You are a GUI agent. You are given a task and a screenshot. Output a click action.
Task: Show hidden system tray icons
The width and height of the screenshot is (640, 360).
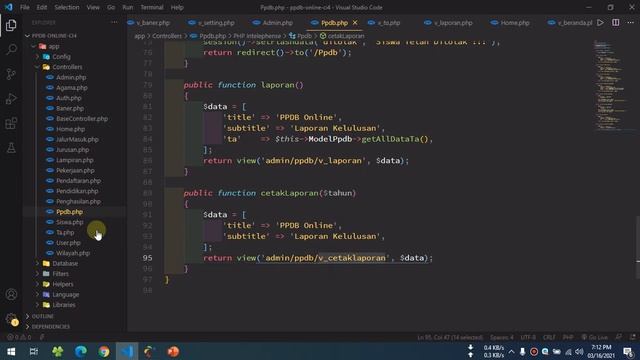511,351
